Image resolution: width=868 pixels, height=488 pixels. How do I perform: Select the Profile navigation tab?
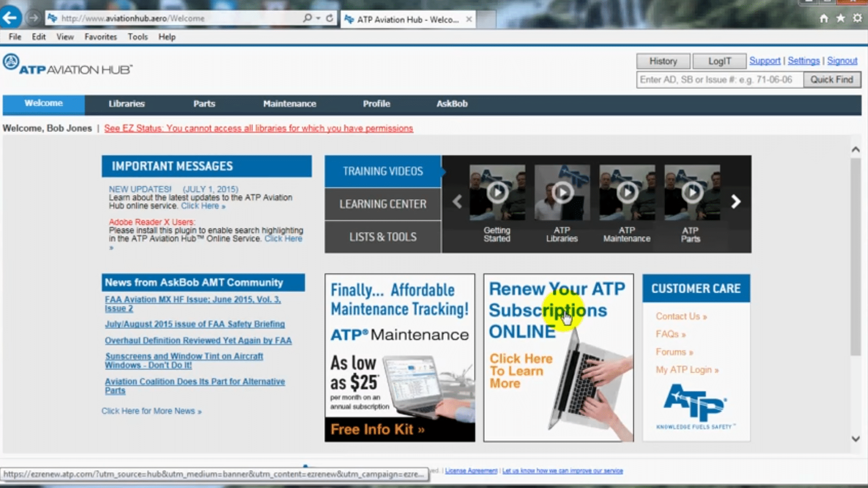tap(376, 104)
